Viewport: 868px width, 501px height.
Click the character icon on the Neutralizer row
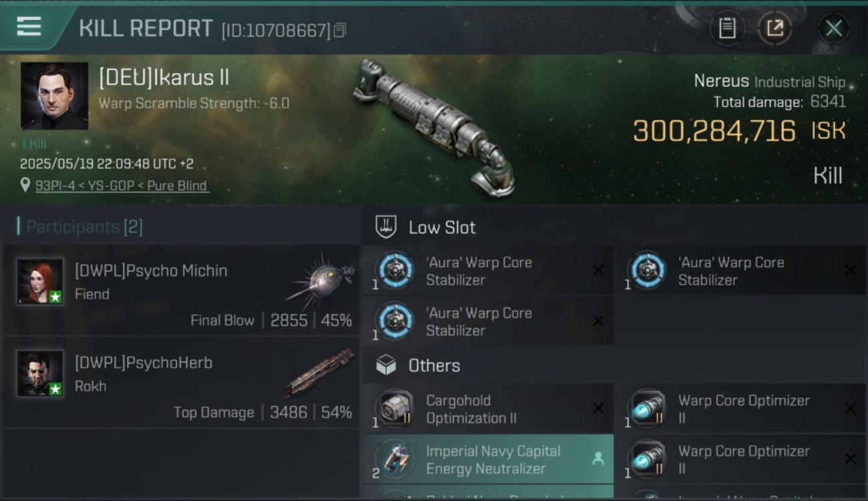click(x=598, y=458)
